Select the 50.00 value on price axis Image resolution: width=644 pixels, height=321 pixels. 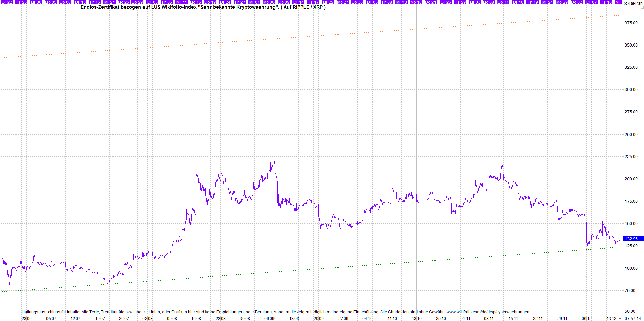(631, 311)
